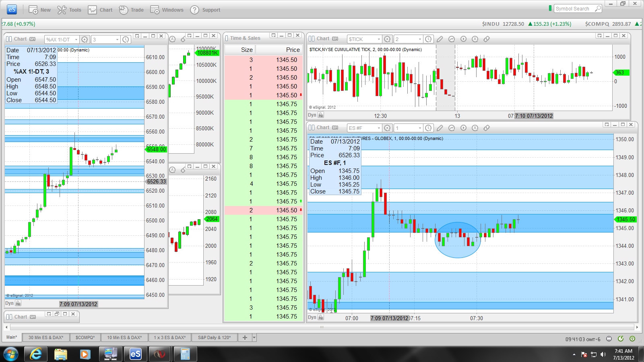Image resolution: width=644 pixels, height=362 pixels.
Task: Toggle Dyn lock icon in ES #F chart
Action: [x=321, y=317]
